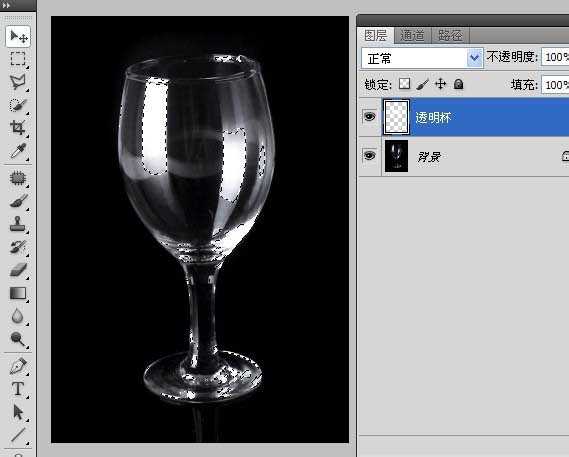
Task: Switch to the 路径 tab
Action: (450, 36)
